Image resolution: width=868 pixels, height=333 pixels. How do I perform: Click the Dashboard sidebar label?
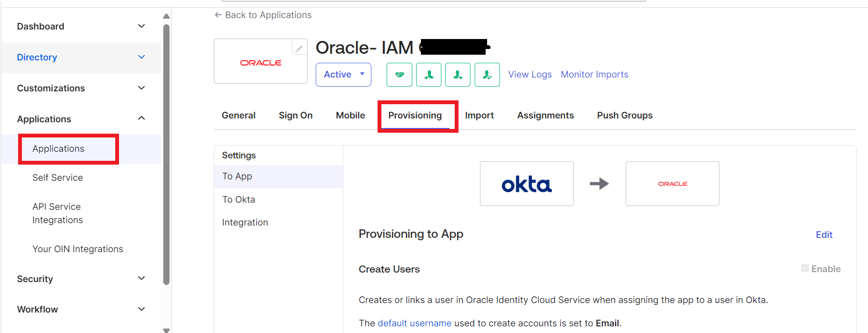pos(40,26)
